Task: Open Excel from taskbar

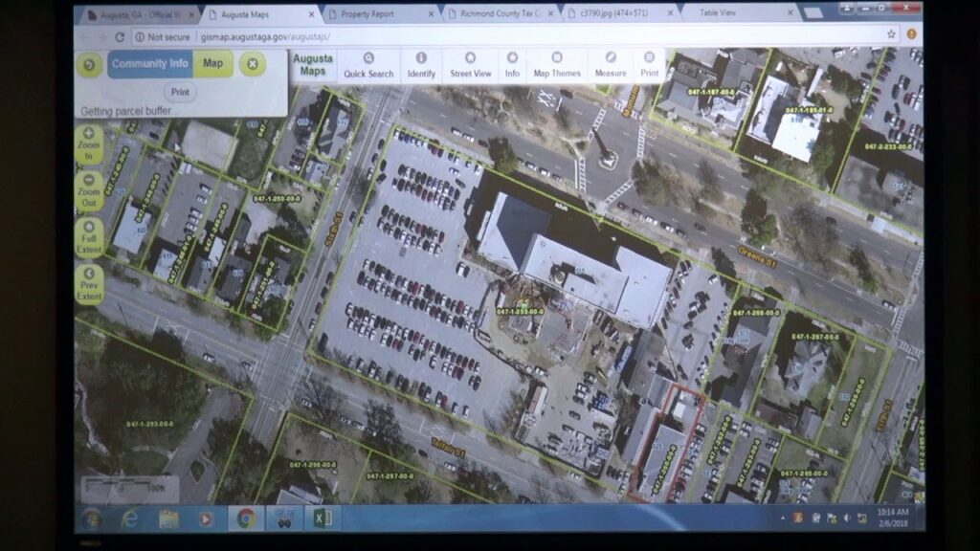Action: [x=323, y=518]
